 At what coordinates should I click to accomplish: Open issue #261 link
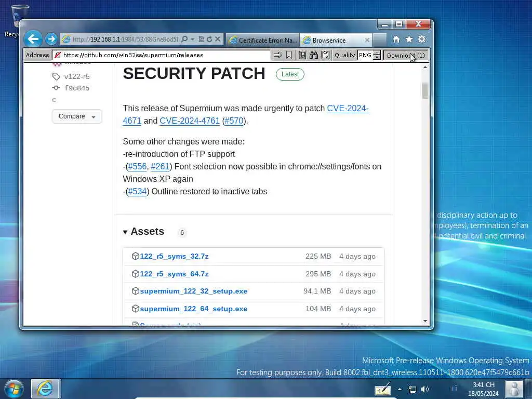(x=160, y=167)
